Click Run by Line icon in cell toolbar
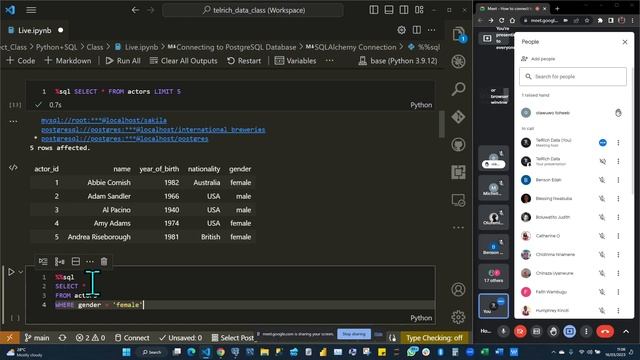 (43, 261)
